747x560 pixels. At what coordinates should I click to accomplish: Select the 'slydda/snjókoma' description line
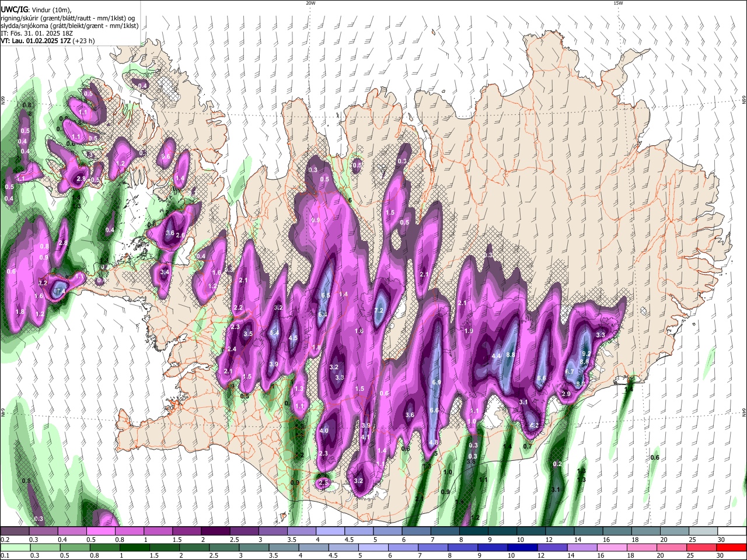click(69, 26)
